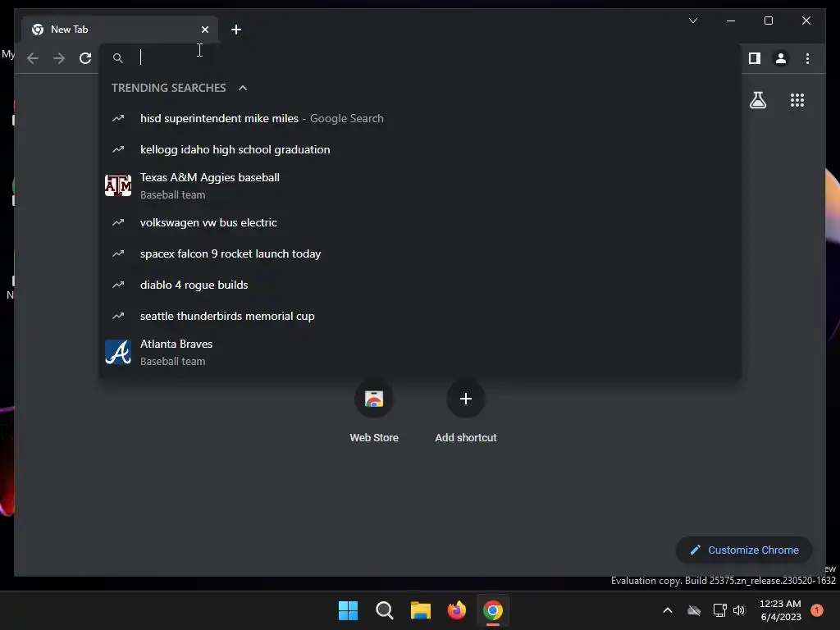This screenshot has height=630, width=840.
Task: Click the Chrome taskbar icon
Action: pyautogui.click(x=493, y=610)
